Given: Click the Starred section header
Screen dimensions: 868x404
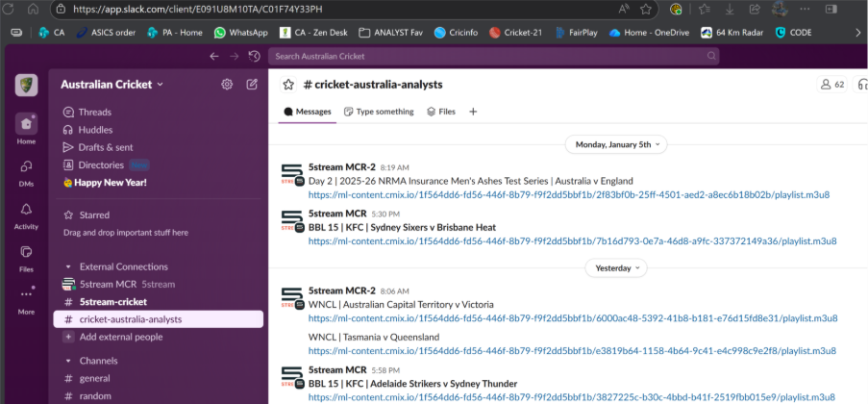Looking at the screenshot, I should [87, 215].
